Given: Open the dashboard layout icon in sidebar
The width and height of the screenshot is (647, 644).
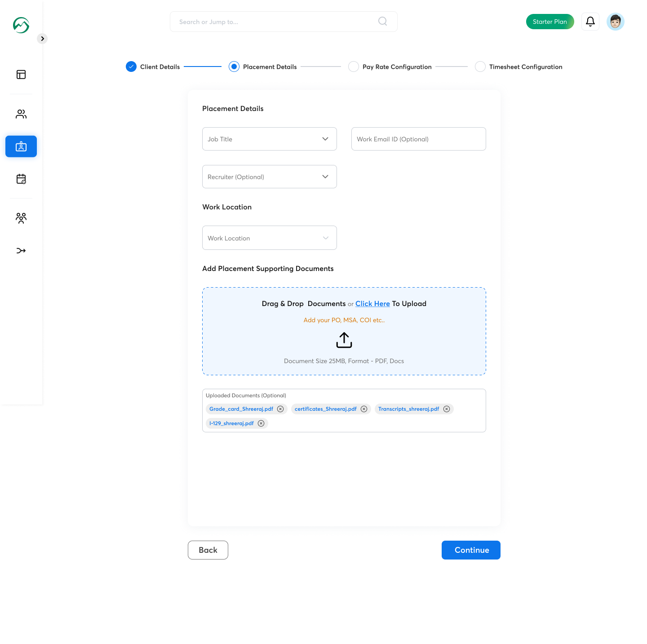Looking at the screenshot, I should (x=21, y=75).
